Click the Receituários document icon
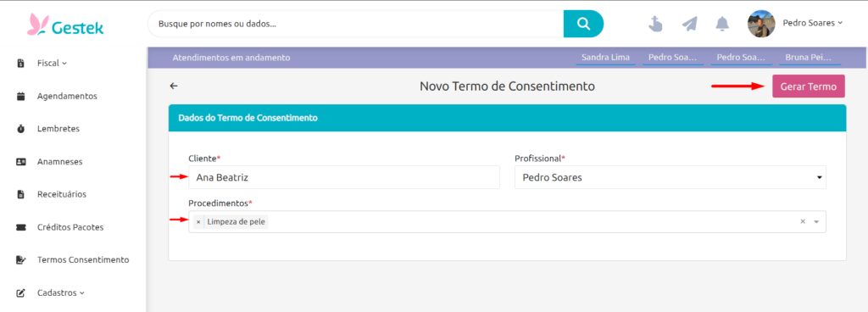The image size is (868, 312). tap(21, 194)
